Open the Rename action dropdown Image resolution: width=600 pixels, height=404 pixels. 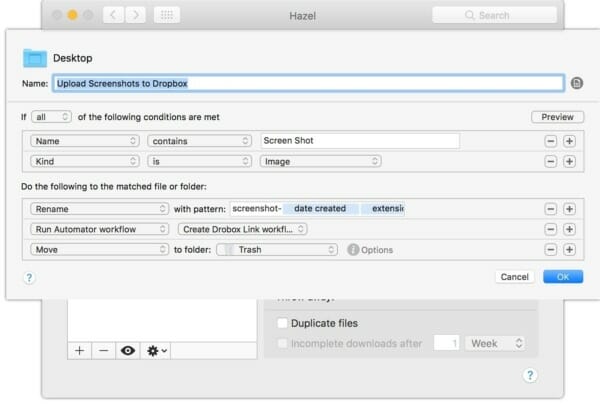pos(99,209)
